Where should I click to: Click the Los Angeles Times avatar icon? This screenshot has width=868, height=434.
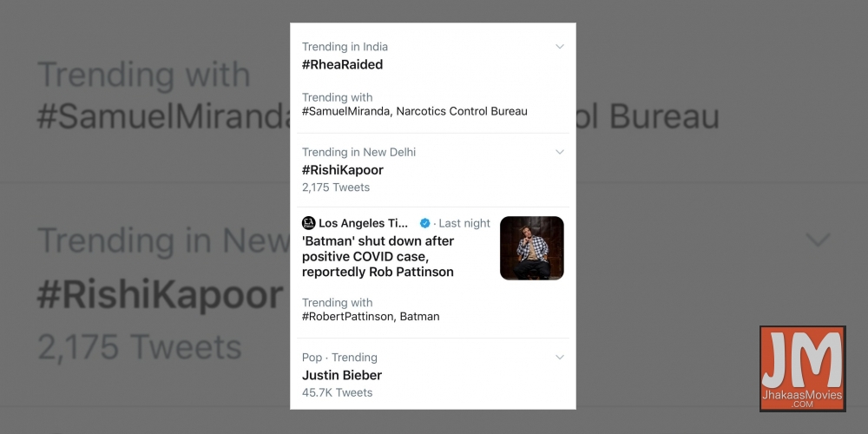point(308,223)
